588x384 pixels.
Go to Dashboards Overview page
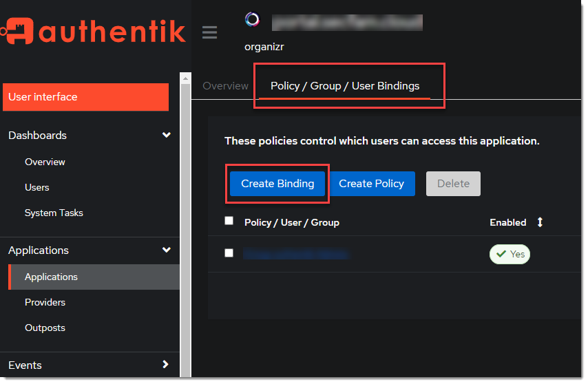point(45,162)
